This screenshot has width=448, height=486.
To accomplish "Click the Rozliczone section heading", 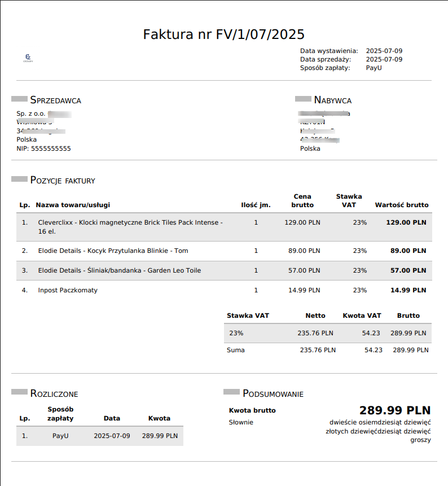I will [x=54, y=393].
